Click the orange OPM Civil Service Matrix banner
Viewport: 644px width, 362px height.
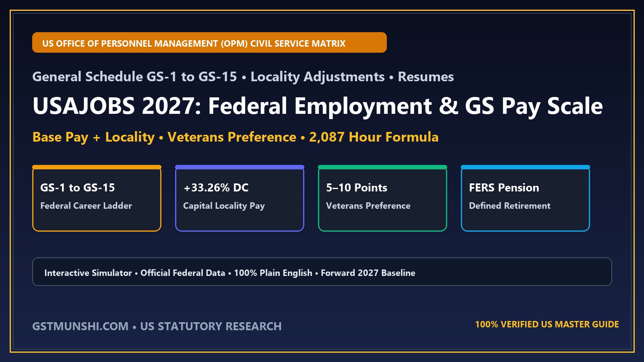click(209, 43)
